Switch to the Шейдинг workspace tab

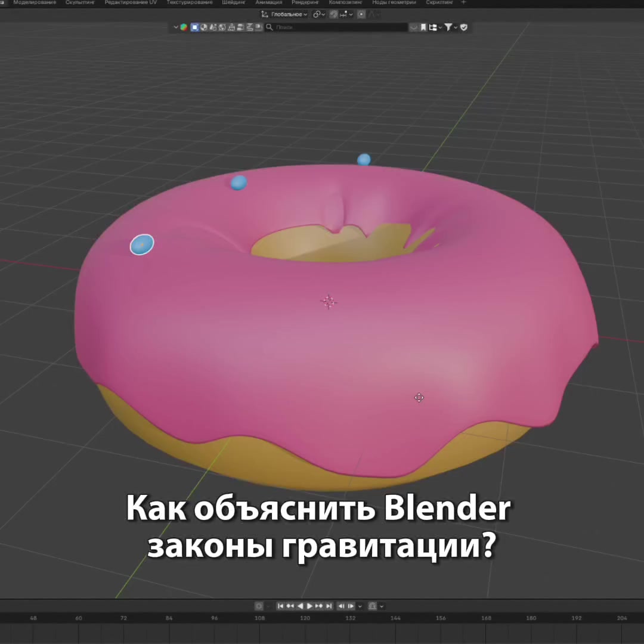(x=234, y=2)
